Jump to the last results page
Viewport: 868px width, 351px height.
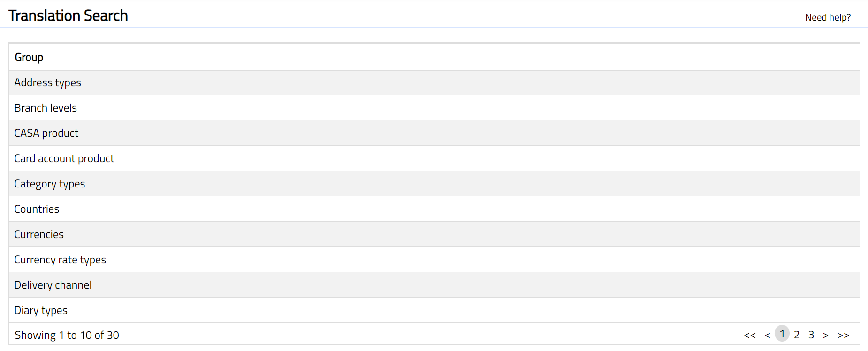(x=843, y=335)
